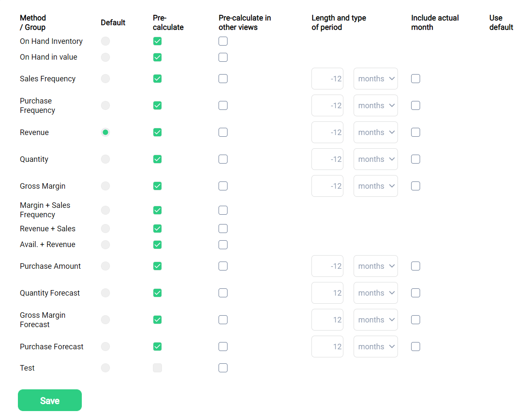Viewport: 530px width, 420px height.
Task: Expand months dropdown for Purchase Frequency
Action: 375,106
